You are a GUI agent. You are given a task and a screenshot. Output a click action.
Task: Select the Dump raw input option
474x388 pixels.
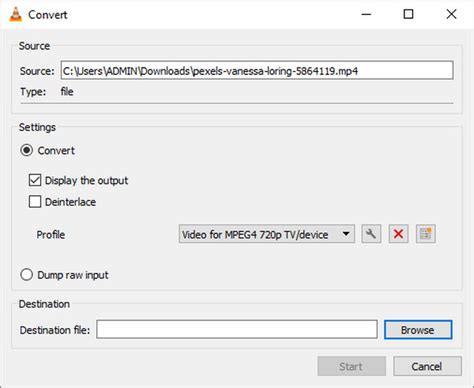tap(26, 275)
